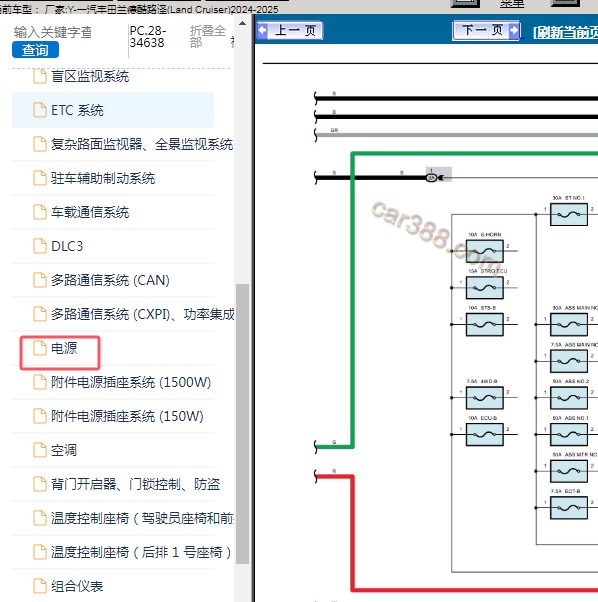Click document icon beside 多路通信系统 (CAN)
The height and width of the screenshot is (602, 598).
pyautogui.click(x=40, y=280)
